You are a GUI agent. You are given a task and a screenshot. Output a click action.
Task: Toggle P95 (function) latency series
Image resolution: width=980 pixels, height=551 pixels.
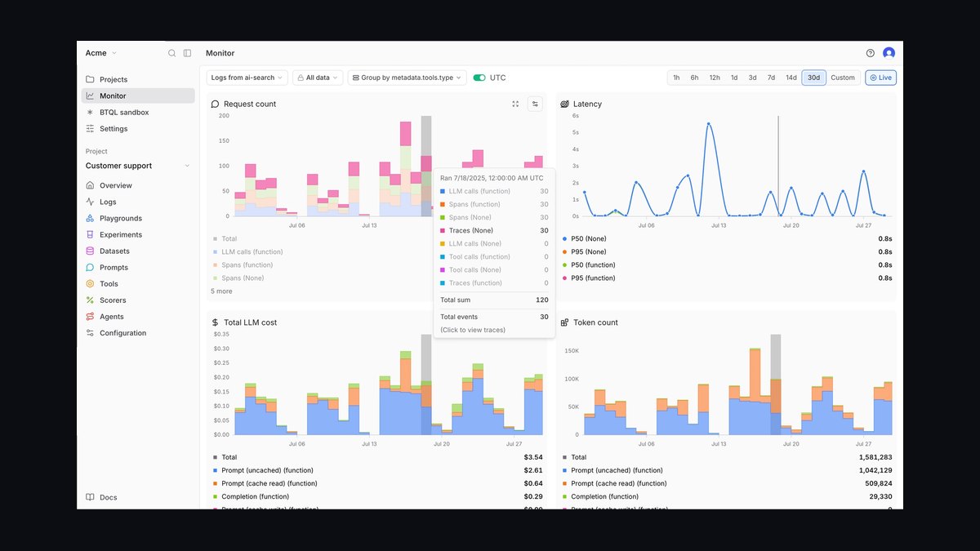(588, 278)
